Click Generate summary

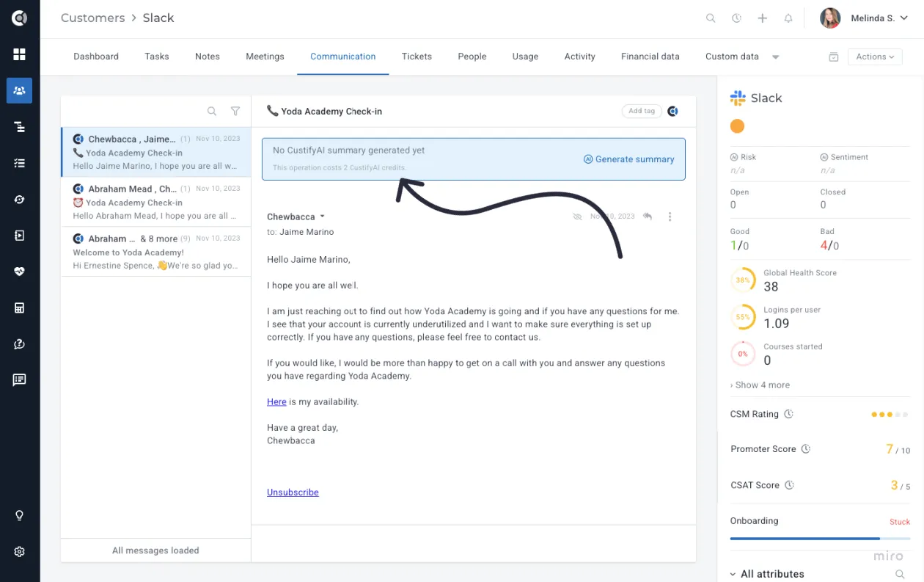click(629, 159)
